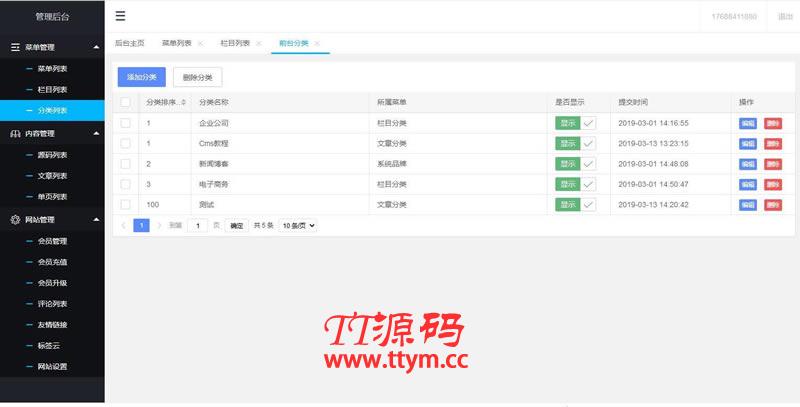Open 友情链接 in the sidebar

(52, 325)
